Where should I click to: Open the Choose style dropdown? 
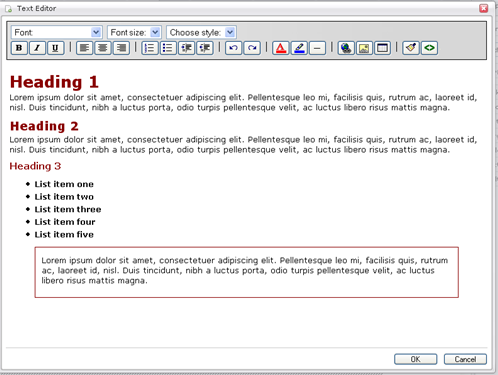tap(201, 32)
